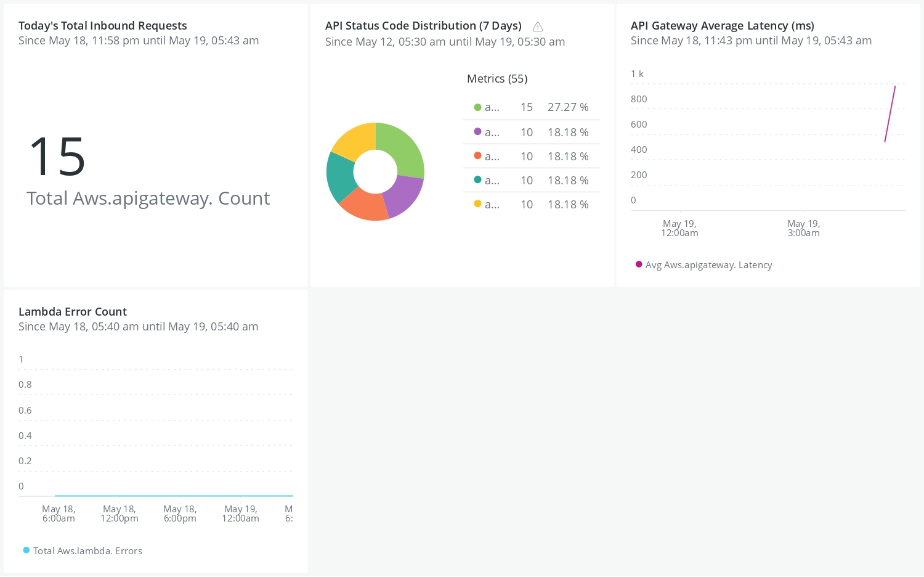Click 'May 18, 6:00am' on Lambda x-axis
The image size is (924, 577).
point(59,514)
